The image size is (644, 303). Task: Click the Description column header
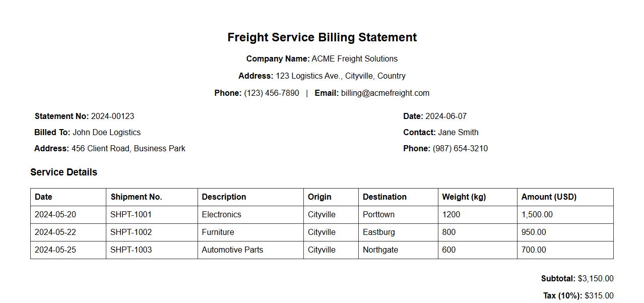[224, 197]
